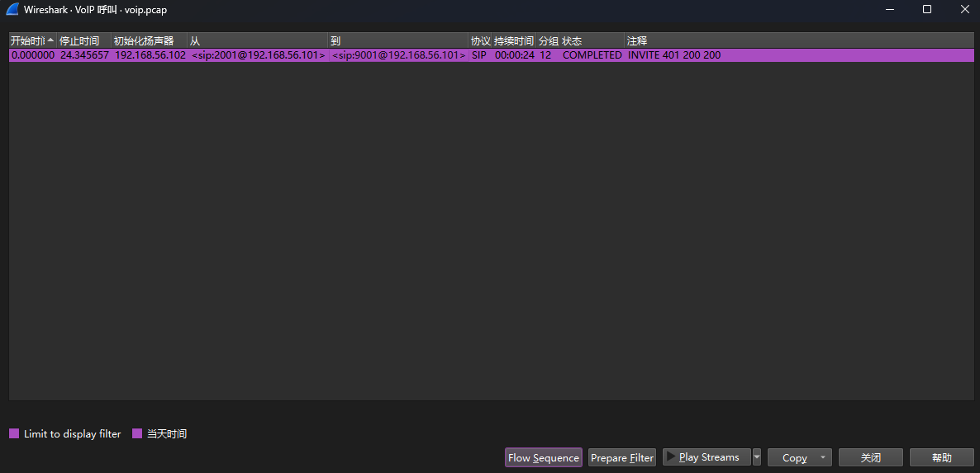980x473 pixels.
Task: Sort by the 协议 column header
Action: tap(481, 40)
